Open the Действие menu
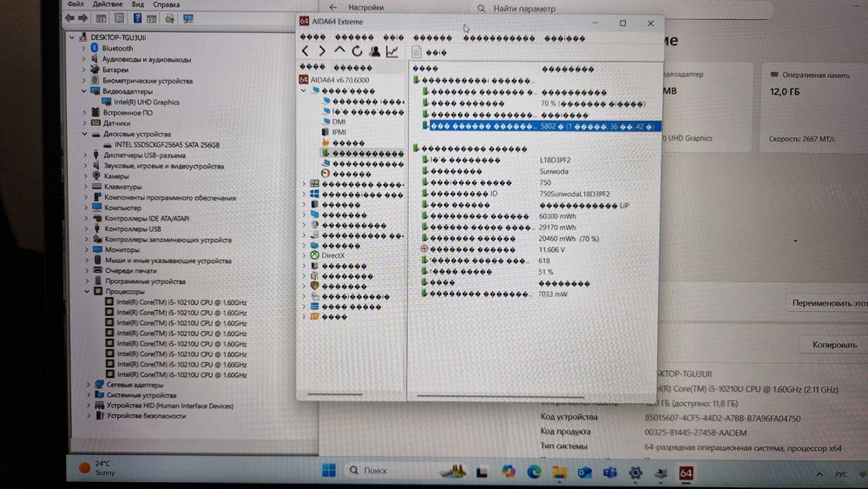Screen dimensions: 868x489 pyautogui.click(x=108, y=4)
